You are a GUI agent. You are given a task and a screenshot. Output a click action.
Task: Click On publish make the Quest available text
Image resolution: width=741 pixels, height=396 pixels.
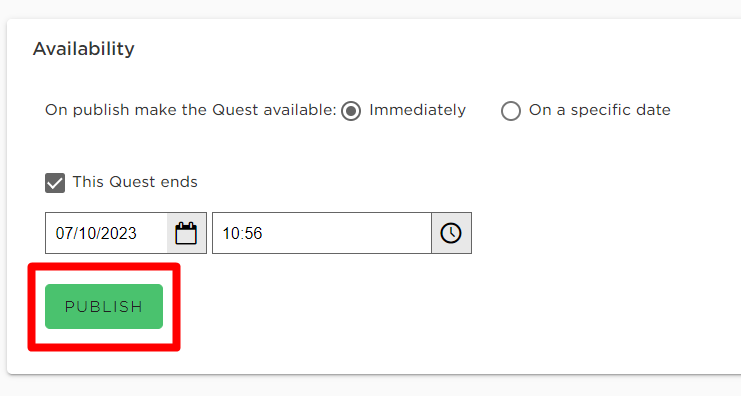pyautogui.click(x=190, y=110)
